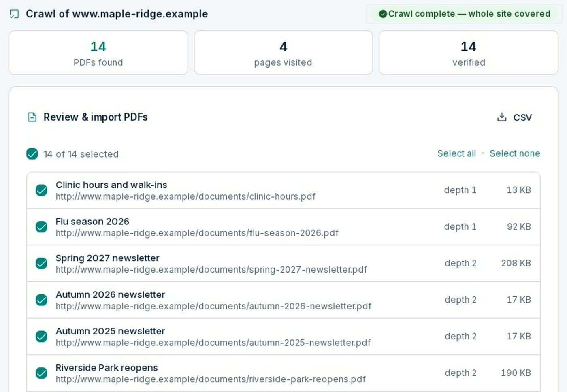Uncheck the Autumn 2025 newsletter PDF
The height and width of the screenshot is (392, 567).
tap(41, 336)
